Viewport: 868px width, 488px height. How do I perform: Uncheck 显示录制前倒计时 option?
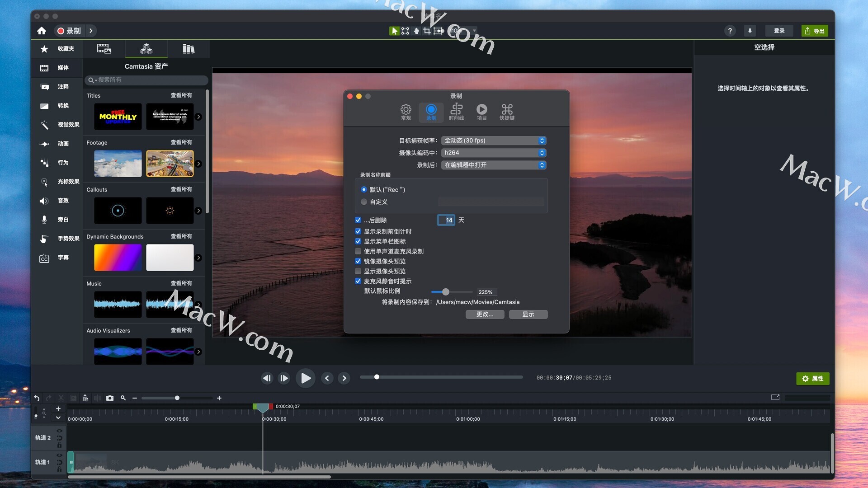358,231
